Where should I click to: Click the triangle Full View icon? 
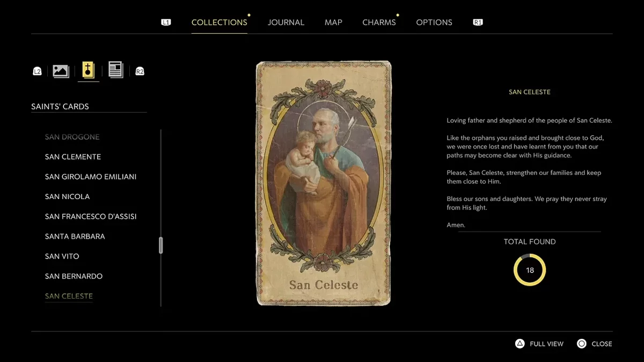click(x=519, y=344)
